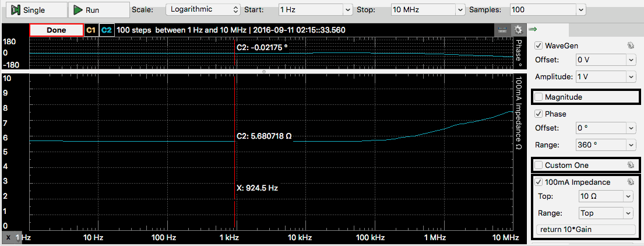The height and width of the screenshot is (246, 644).
Task: Click the -180 phase axis value
Action: click(11, 65)
